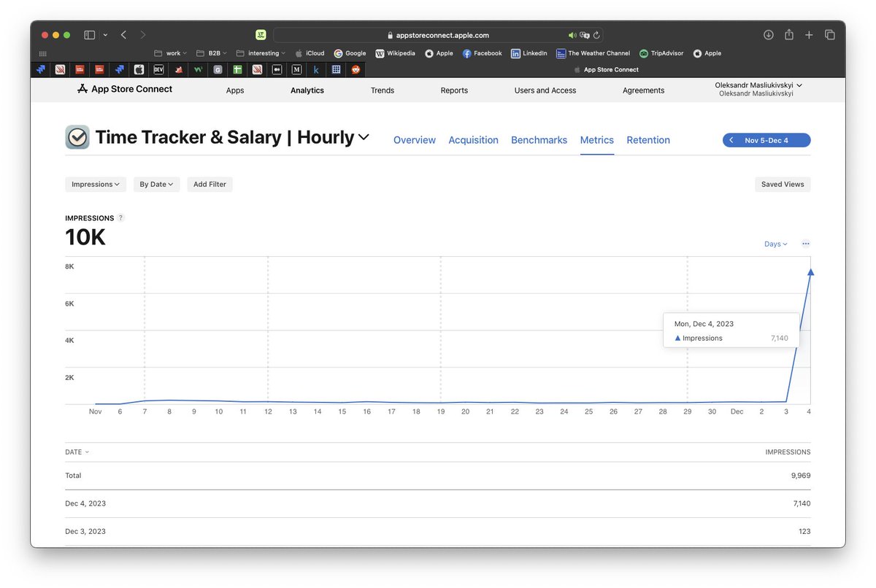Open the favorites grid icon
The image size is (876, 588).
coord(42,53)
